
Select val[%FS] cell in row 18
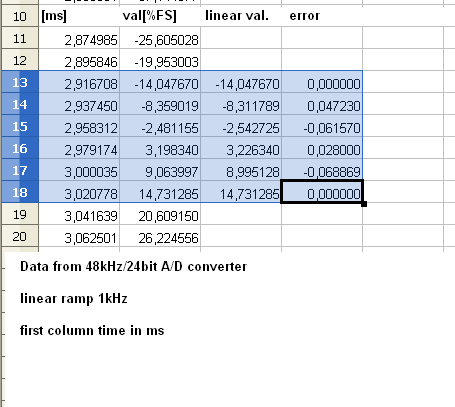pos(160,192)
